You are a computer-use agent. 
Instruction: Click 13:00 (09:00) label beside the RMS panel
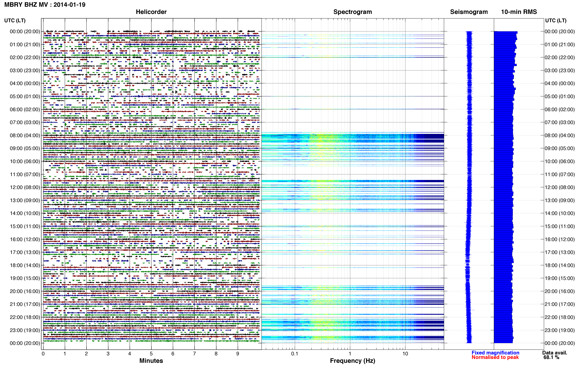click(x=560, y=200)
